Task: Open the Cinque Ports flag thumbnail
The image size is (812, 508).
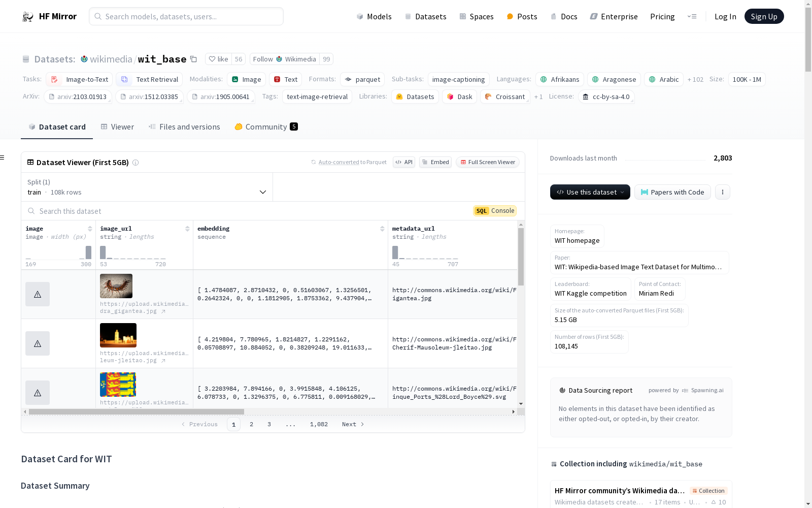Action: point(118,385)
